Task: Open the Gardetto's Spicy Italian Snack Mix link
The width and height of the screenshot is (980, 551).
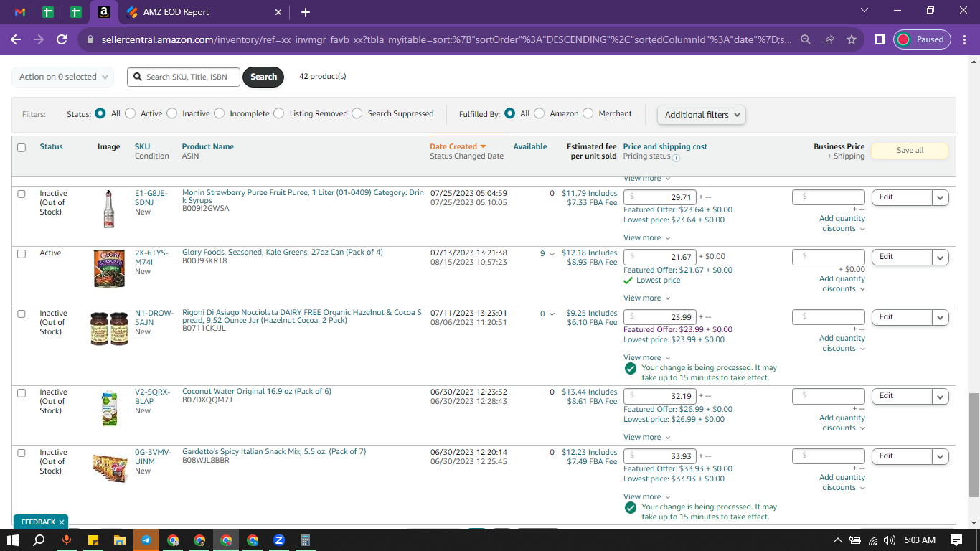Action: [x=274, y=452]
